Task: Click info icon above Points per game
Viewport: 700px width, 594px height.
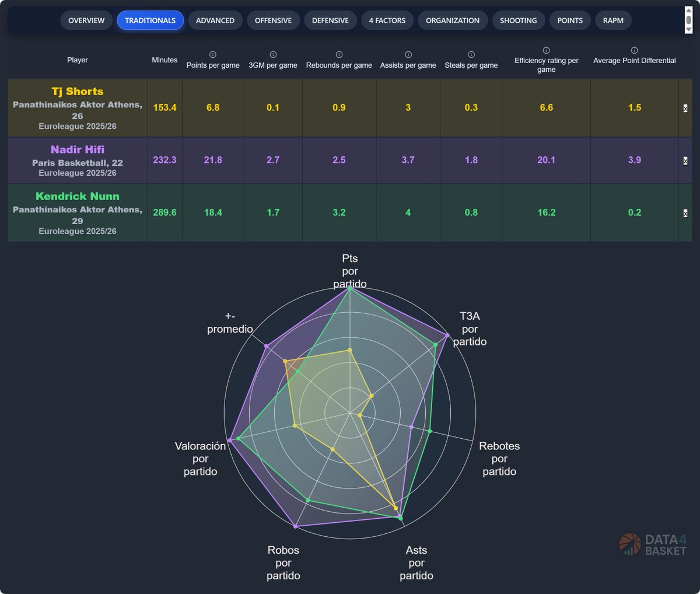Action: (x=213, y=54)
